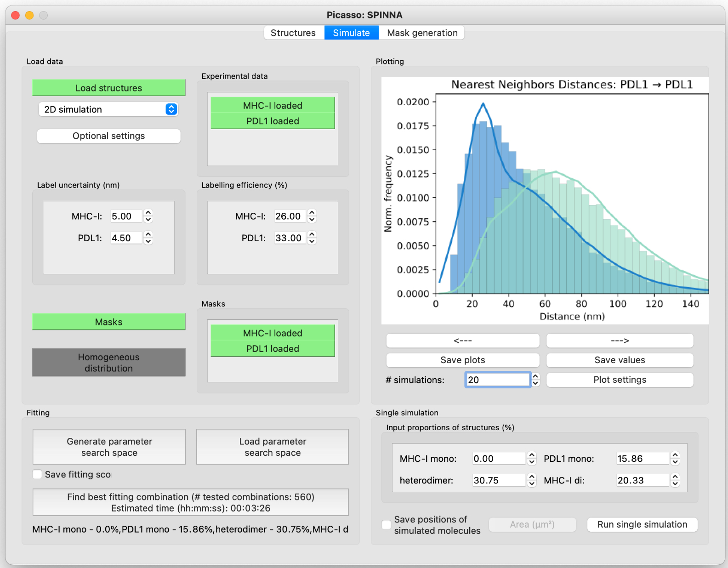Click previous plot arrow button

tap(462, 341)
